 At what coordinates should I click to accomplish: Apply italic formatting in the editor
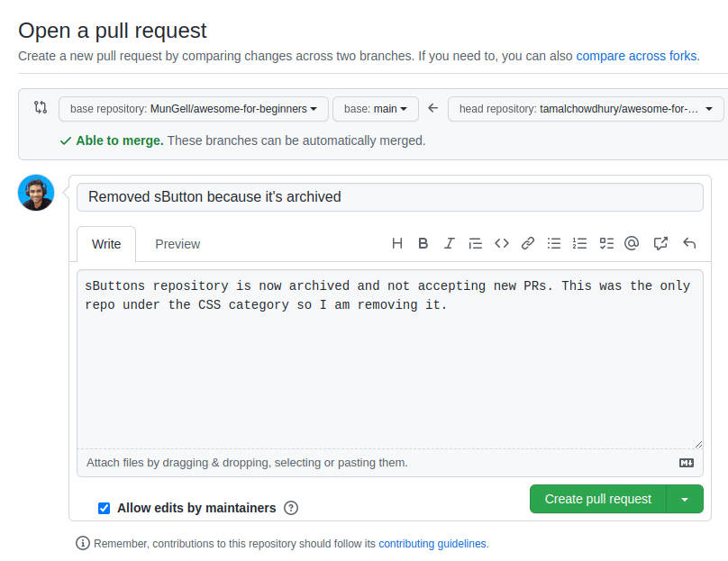click(449, 243)
